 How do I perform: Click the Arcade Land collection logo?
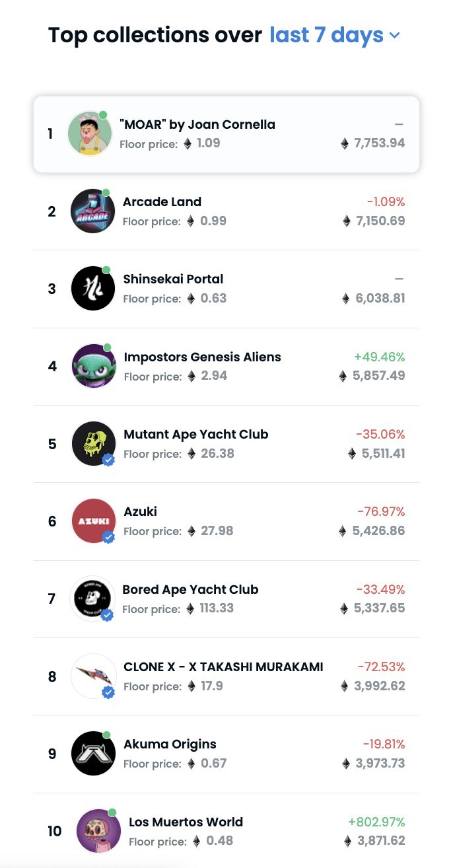[92, 211]
